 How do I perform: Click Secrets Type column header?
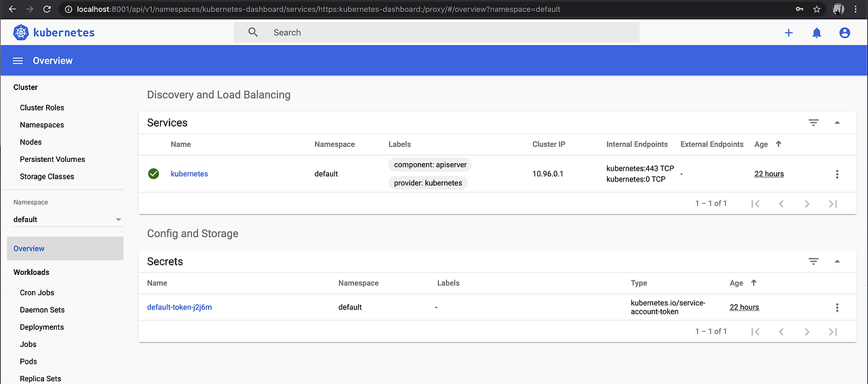pos(639,283)
